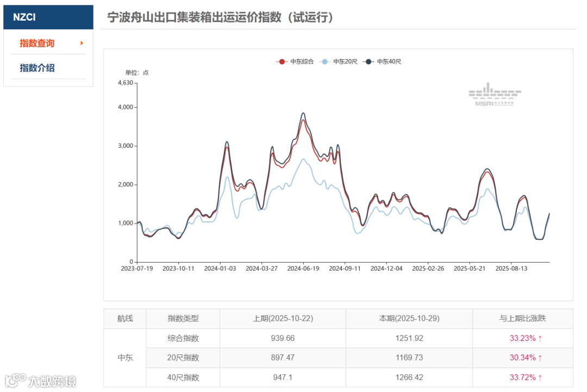Click the 4,000 y-axis label
This screenshot has height=392, width=587.
coord(126,107)
